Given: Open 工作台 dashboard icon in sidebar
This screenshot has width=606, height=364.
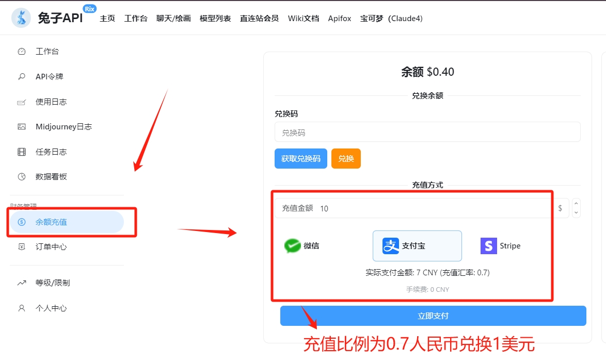Looking at the screenshot, I should click(x=22, y=52).
